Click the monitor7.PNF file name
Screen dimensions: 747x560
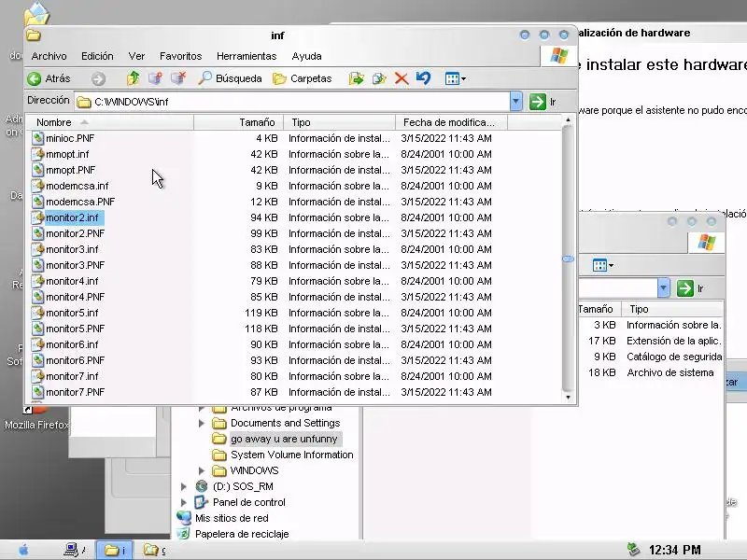tap(75, 392)
